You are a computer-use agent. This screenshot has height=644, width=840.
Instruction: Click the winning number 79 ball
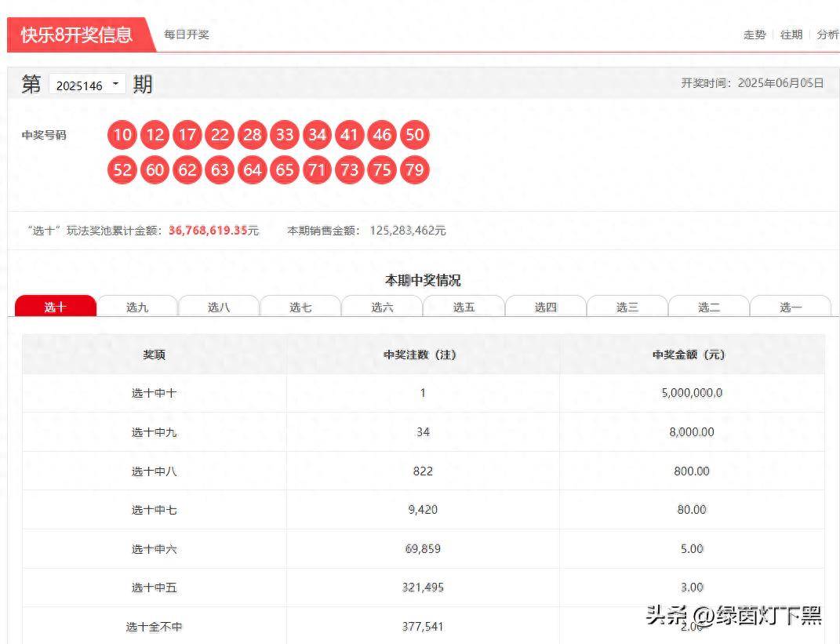tap(415, 170)
